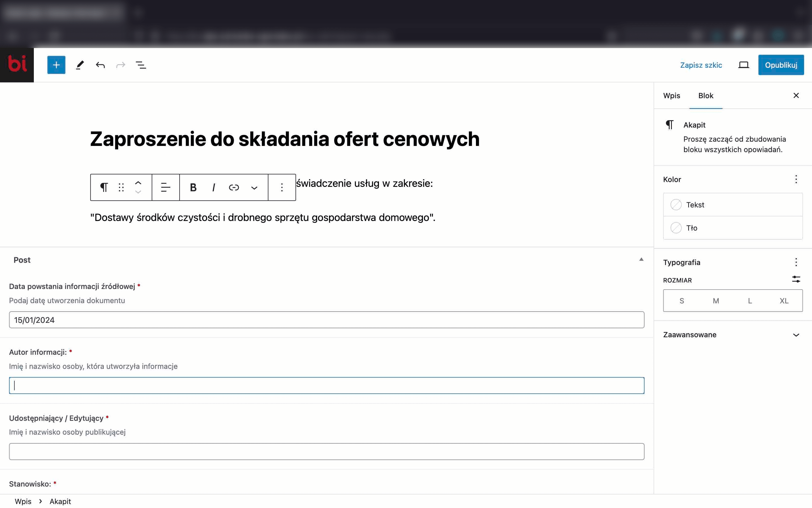Select font size S
The height and width of the screenshot is (508, 812).
click(681, 301)
